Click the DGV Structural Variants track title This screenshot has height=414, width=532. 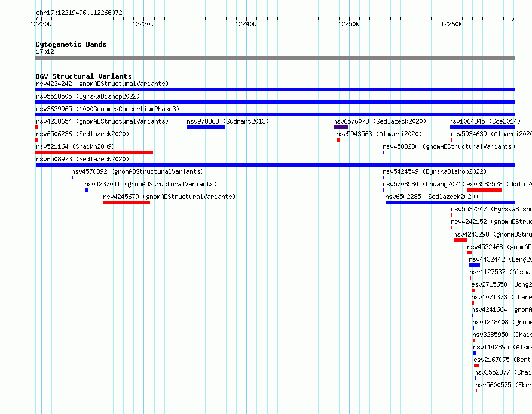(84, 76)
